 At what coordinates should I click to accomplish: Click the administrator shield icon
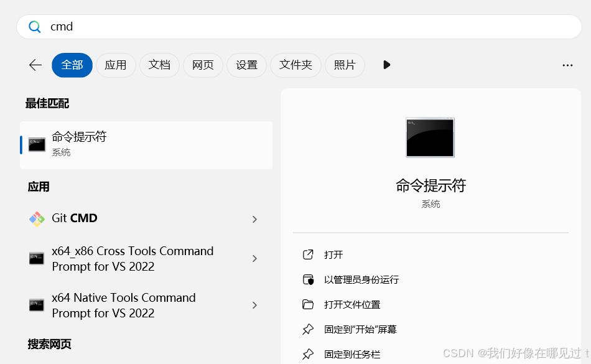pyautogui.click(x=308, y=279)
